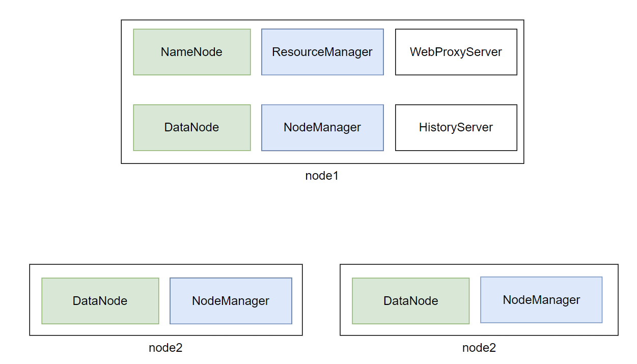Click the NodeManager box in right node2

coord(541,299)
